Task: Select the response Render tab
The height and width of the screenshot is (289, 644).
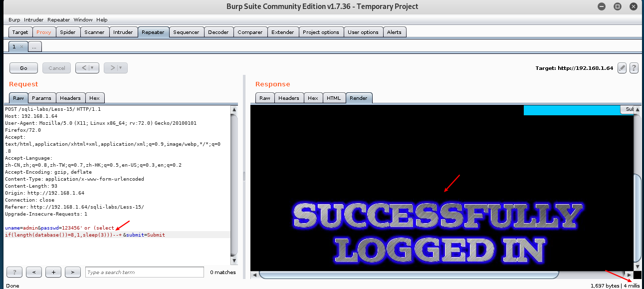Action: coord(359,98)
